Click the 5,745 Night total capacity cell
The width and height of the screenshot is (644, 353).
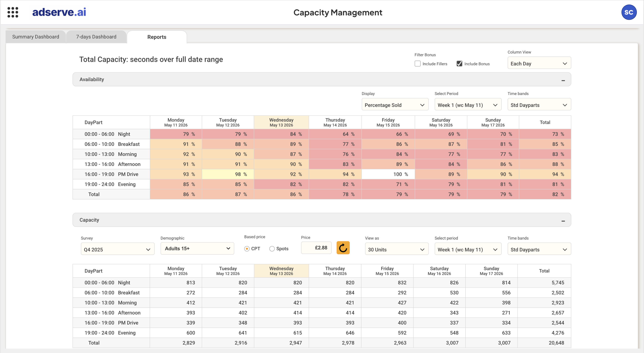(544, 283)
